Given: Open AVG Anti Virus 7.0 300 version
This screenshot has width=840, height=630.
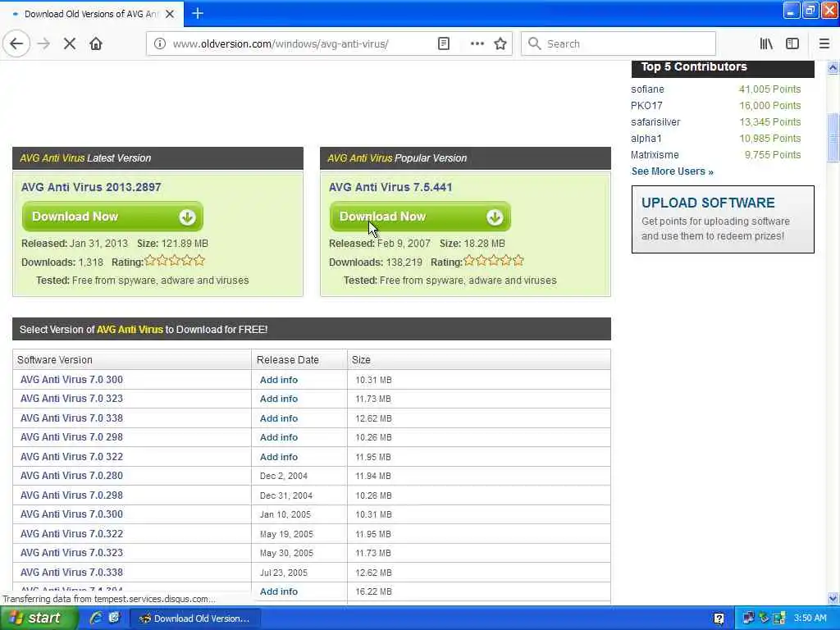Looking at the screenshot, I should click(x=71, y=379).
